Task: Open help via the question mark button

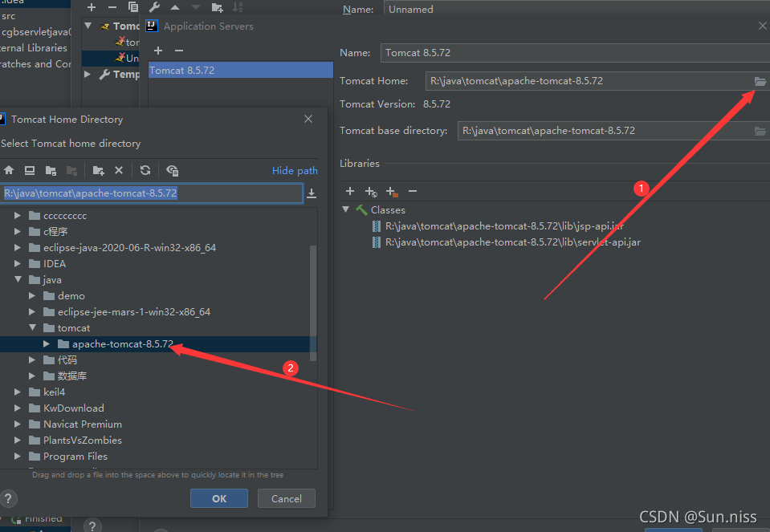Action: (8, 498)
